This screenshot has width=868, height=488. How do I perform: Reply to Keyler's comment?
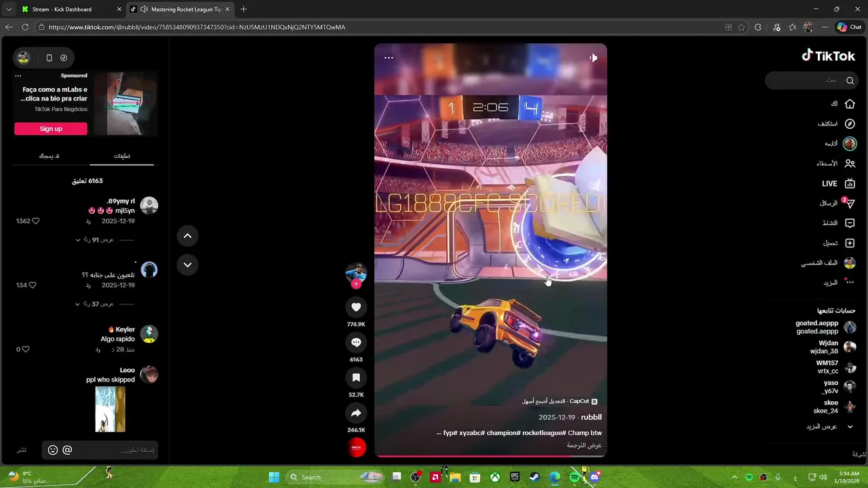point(98,349)
